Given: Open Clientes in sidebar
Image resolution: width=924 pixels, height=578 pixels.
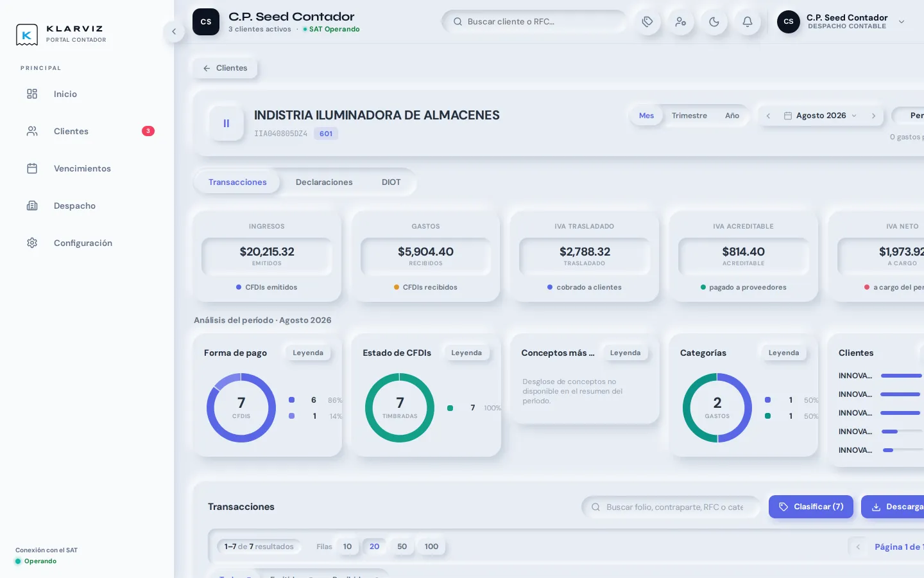Looking at the screenshot, I should pyautogui.click(x=87, y=132).
